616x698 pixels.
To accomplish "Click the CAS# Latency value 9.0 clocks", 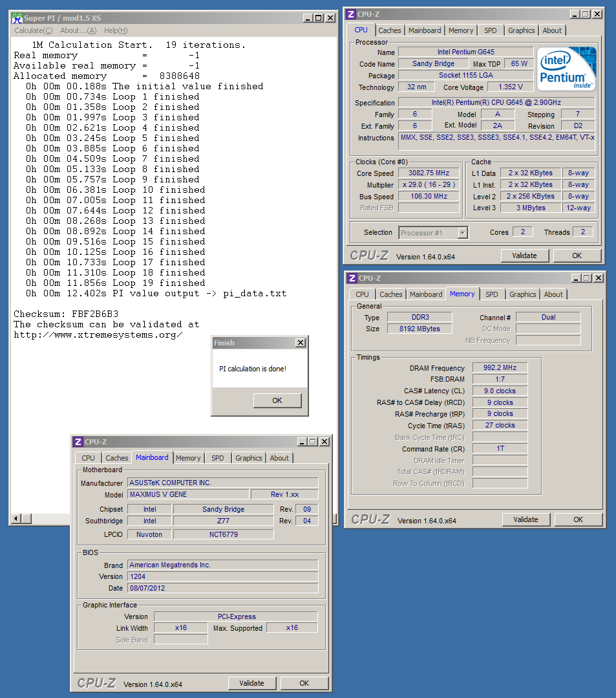I will tap(500, 391).
